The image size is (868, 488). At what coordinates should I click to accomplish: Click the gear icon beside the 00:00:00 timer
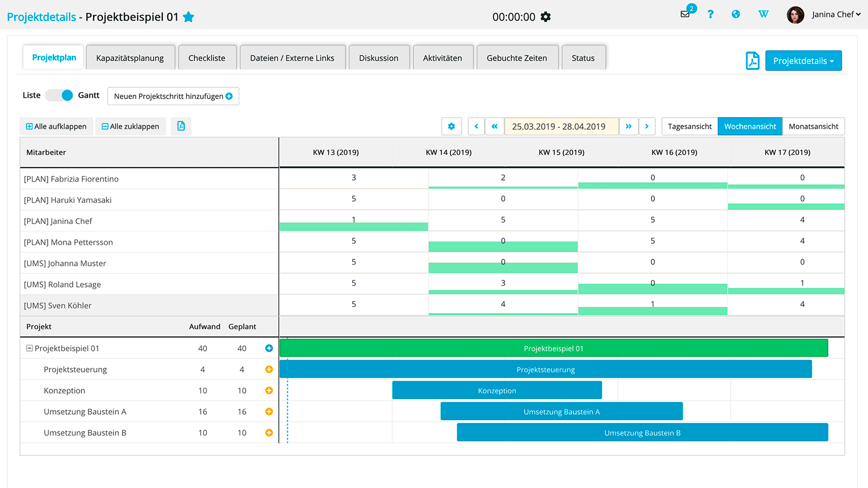[546, 17]
